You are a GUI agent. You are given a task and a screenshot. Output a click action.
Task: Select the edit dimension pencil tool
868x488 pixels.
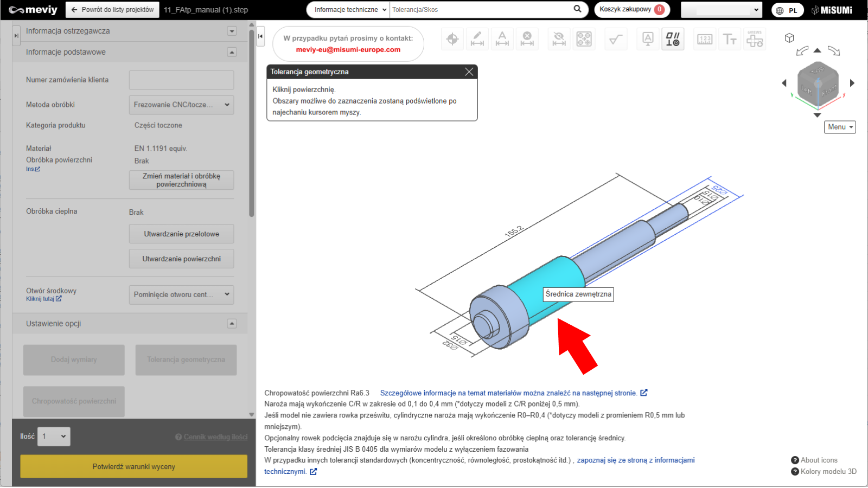(477, 39)
